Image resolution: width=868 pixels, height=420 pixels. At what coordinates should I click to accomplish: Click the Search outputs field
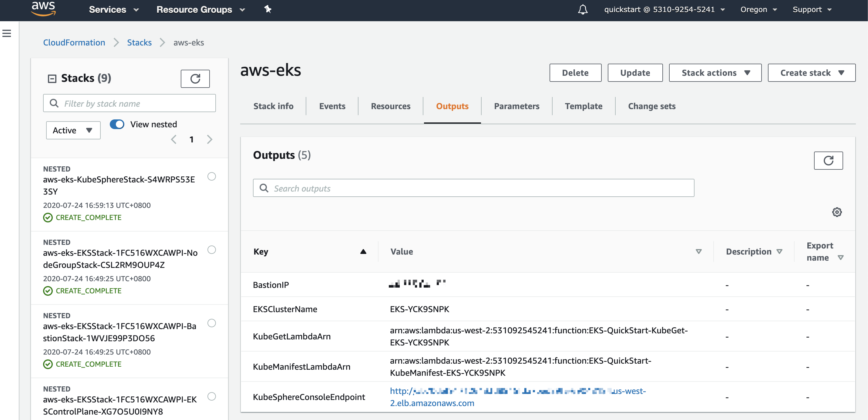tap(473, 188)
